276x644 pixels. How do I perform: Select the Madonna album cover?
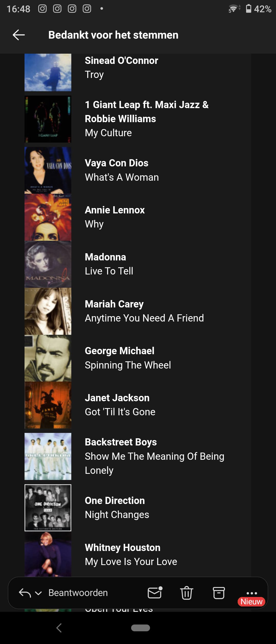pos(48,264)
